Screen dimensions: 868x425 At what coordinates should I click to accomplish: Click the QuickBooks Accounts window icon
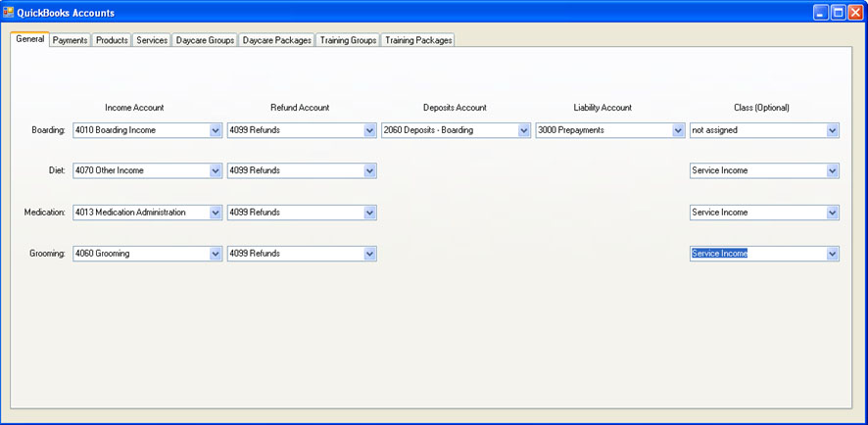click(8, 12)
